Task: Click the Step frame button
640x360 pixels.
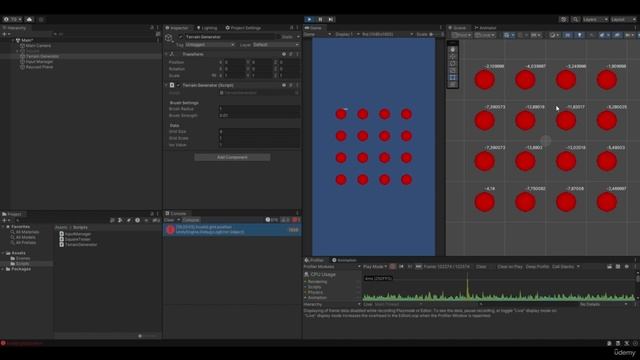Action: [x=331, y=19]
